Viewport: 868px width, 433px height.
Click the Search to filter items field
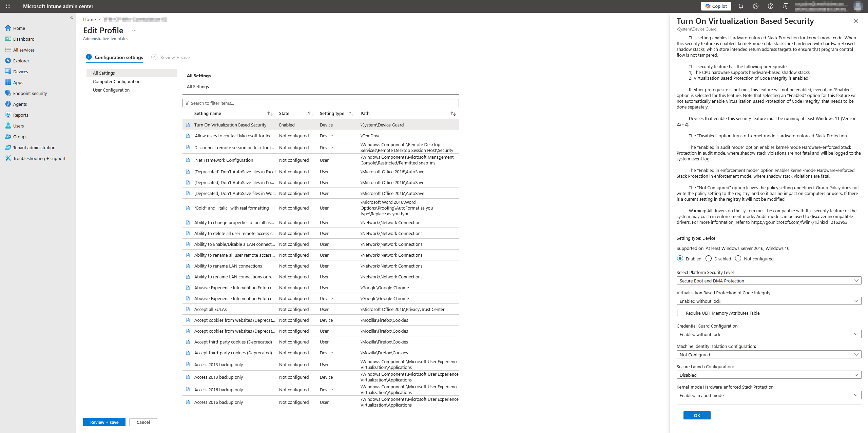321,103
